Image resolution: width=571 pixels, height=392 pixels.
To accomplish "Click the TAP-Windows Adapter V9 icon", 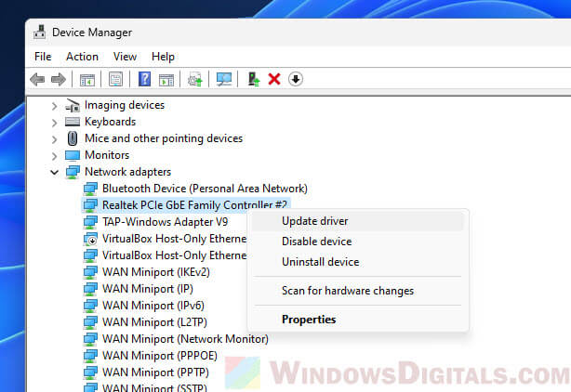I will coord(90,222).
